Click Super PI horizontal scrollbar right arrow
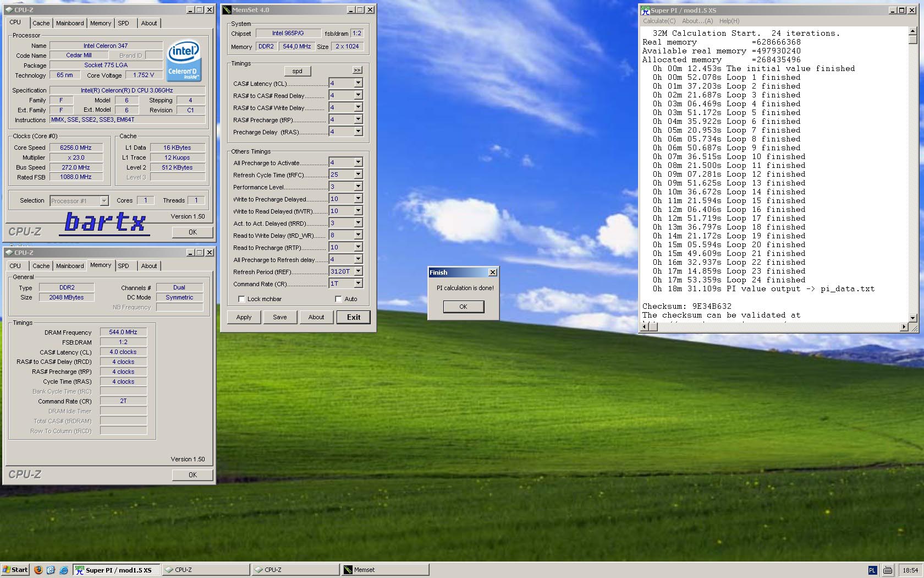The image size is (924, 578). [x=904, y=327]
